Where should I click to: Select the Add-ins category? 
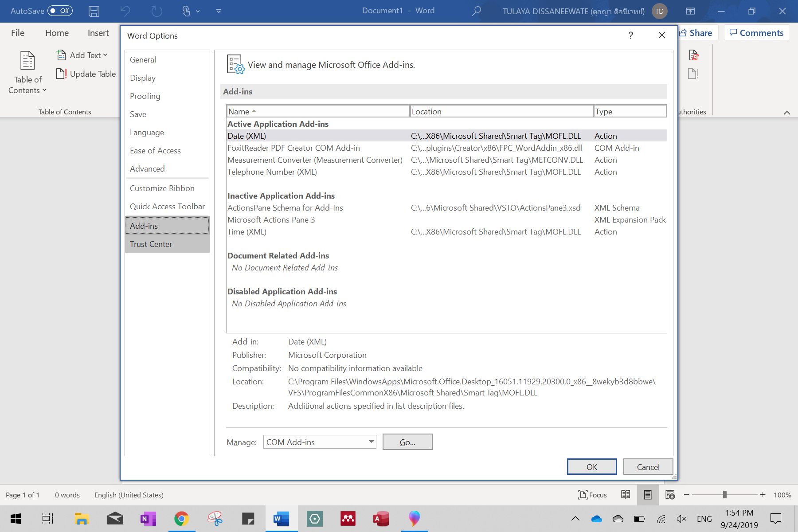[x=167, y=226]
